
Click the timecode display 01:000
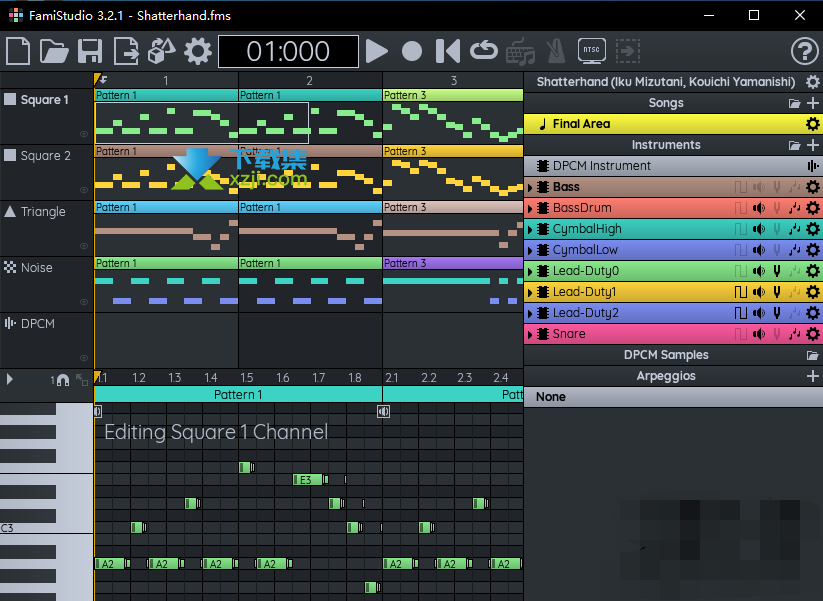[288, 51]
